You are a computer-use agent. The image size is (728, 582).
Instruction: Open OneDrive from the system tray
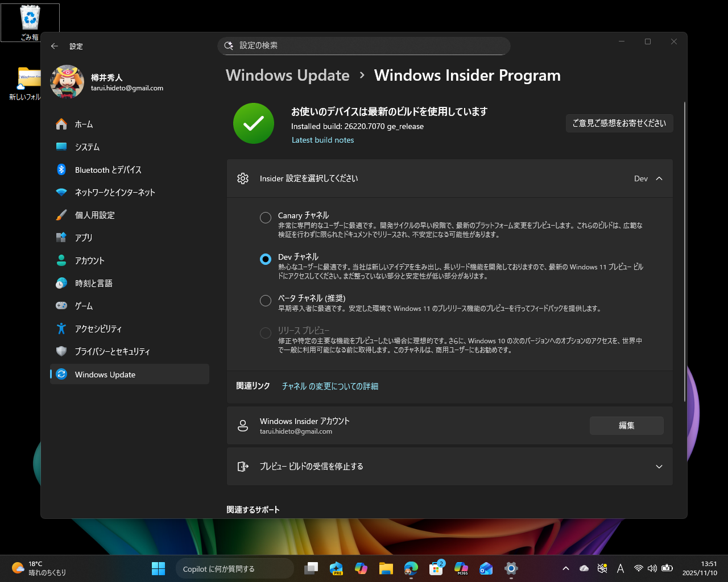pyautogui.click(x=583, y=568)
